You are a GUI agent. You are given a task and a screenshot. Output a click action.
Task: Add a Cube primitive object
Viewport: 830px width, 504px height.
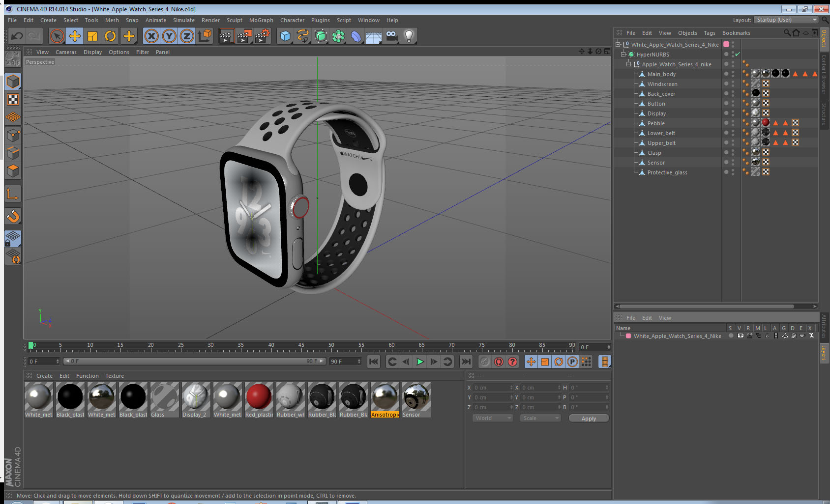click(285, 36)
